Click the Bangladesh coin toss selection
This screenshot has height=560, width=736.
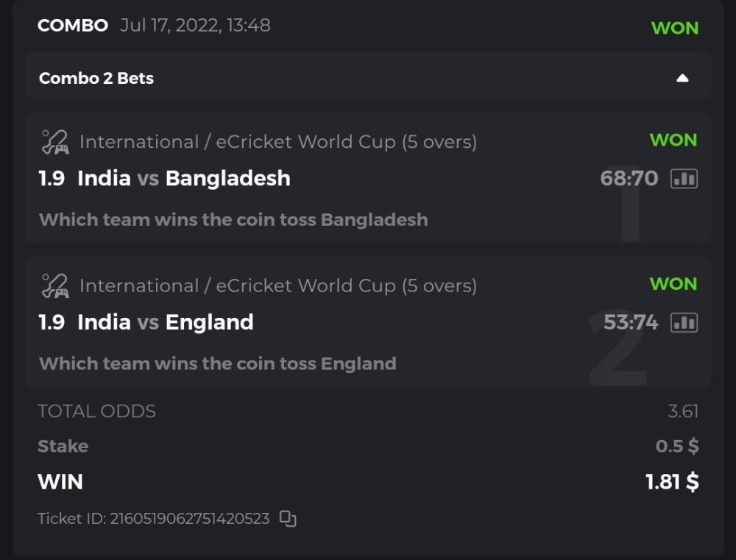point(233,219)
